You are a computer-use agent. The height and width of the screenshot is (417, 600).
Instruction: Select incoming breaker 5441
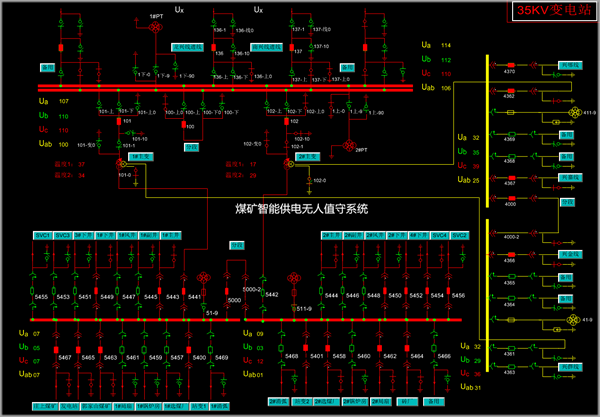point(184,291)
